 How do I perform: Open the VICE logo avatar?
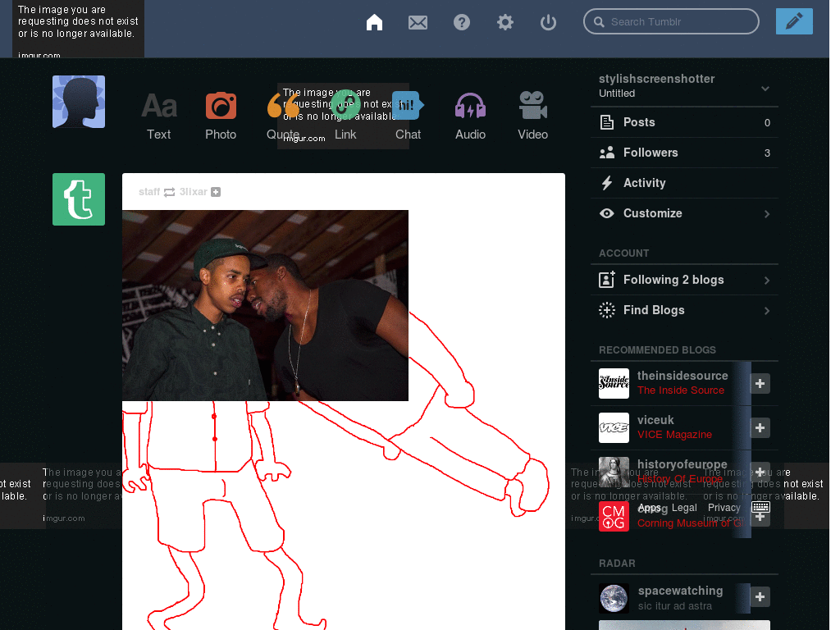tap(614, 427)
